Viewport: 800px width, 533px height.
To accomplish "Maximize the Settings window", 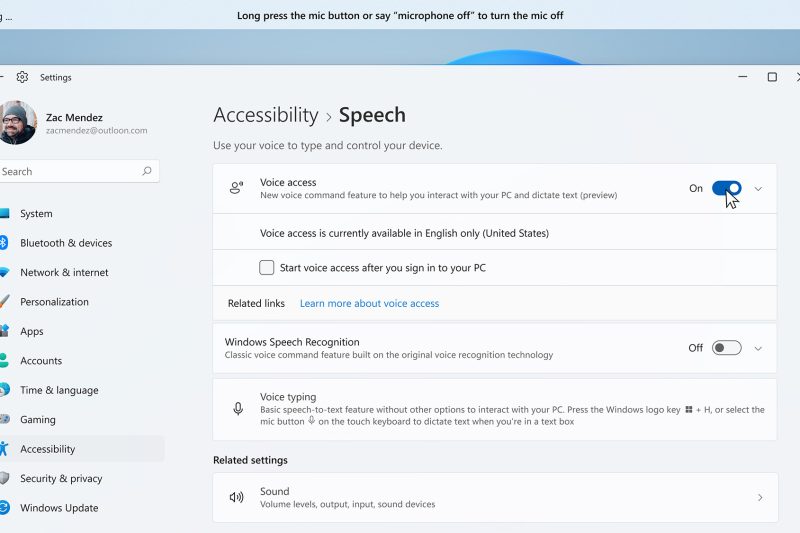I will (772, 77).
